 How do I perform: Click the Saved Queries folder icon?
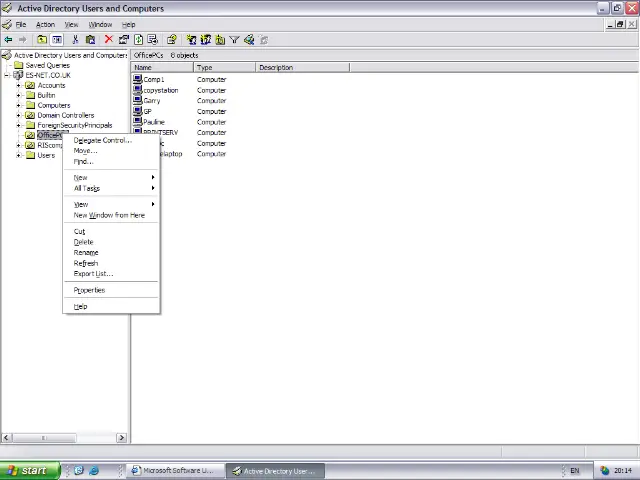click(x=18, y=65)
